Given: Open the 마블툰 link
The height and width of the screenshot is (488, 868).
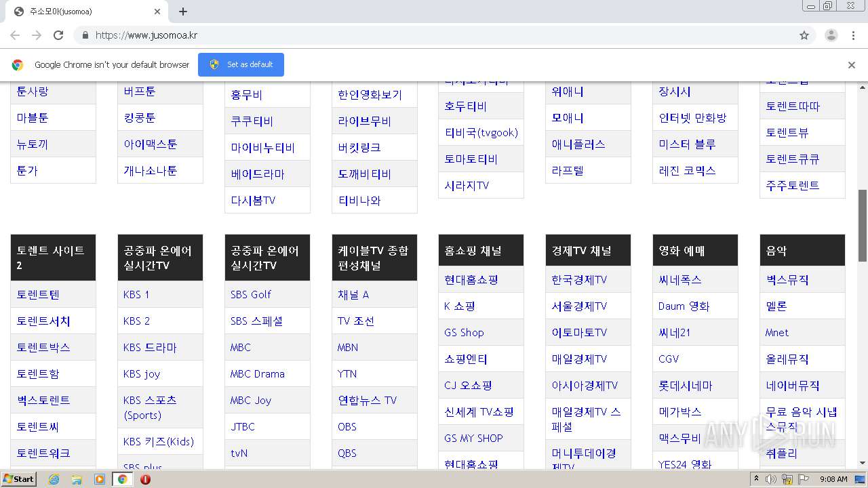Looking at the screenshot, I should tap(33, 118).
